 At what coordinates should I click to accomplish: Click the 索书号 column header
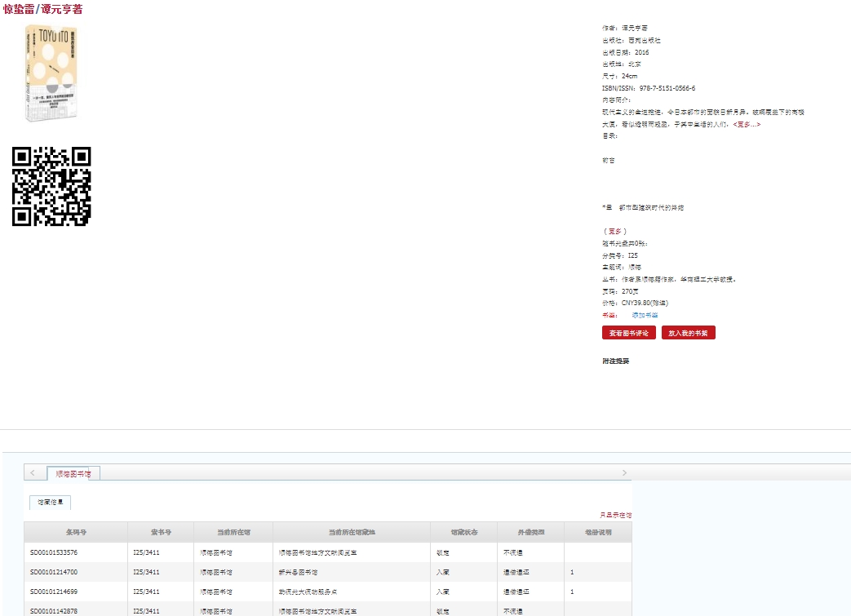[x=161, y=533]
